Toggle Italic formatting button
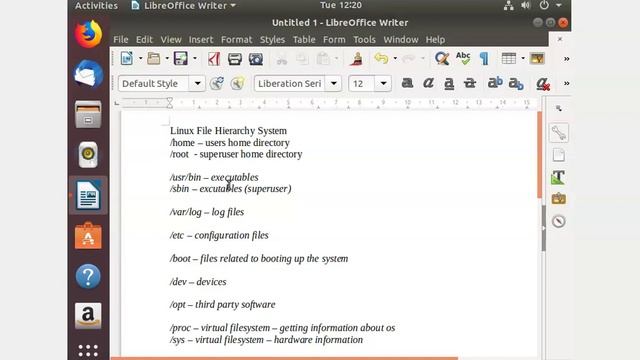Image resolution: width=640 pixels, height=360 pixels. 428,83
